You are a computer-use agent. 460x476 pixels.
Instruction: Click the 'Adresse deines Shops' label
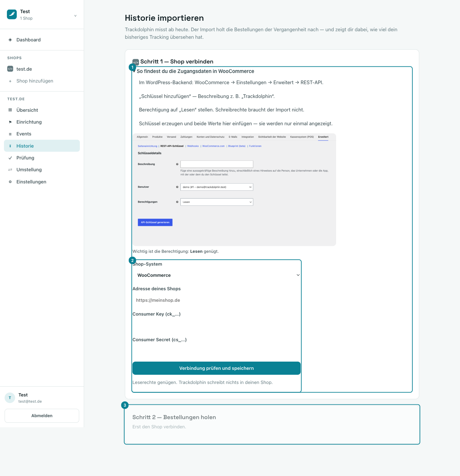(156, 289)
